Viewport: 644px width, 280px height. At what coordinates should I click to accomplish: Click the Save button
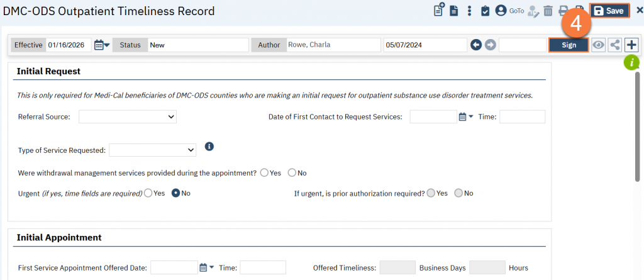click(609, 11)
